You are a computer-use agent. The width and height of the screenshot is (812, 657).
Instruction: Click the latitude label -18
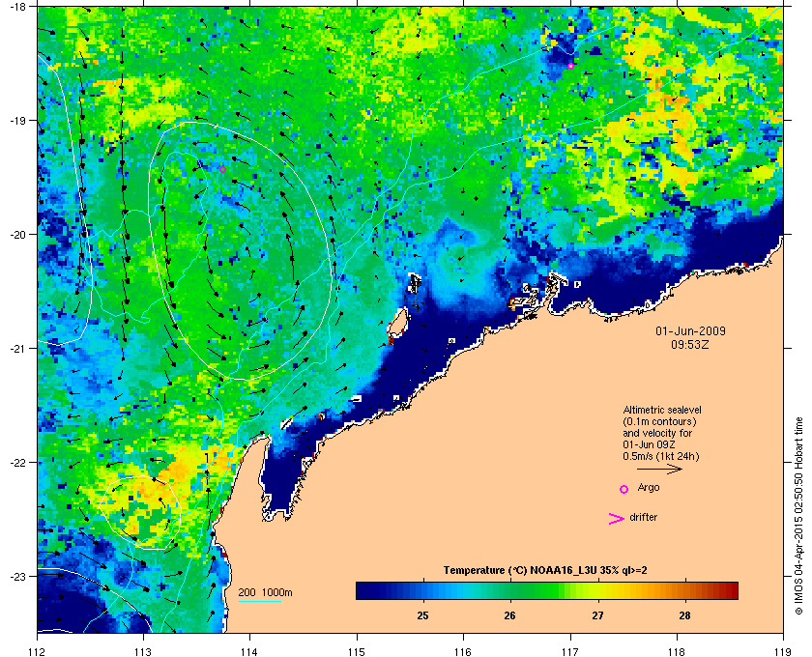17,6
